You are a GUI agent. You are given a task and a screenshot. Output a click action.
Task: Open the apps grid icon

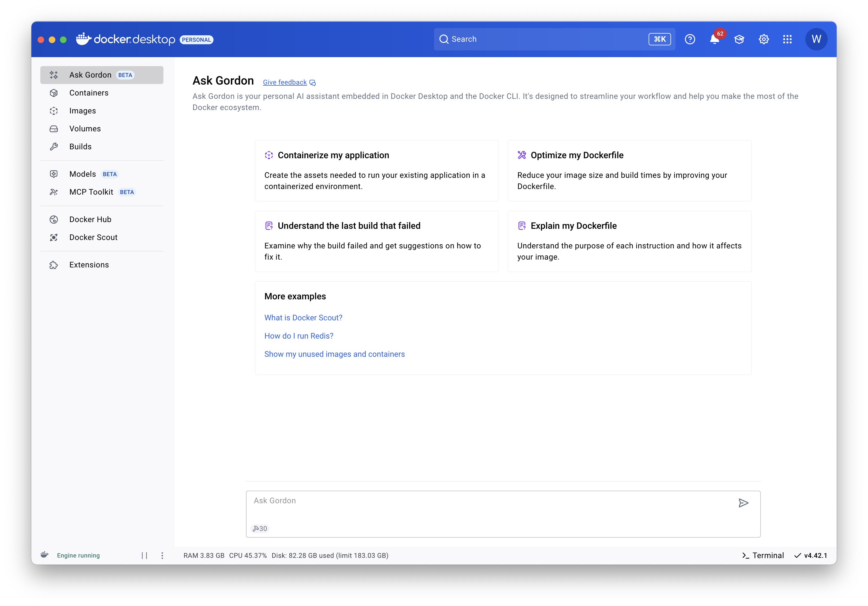click(787, 39)
